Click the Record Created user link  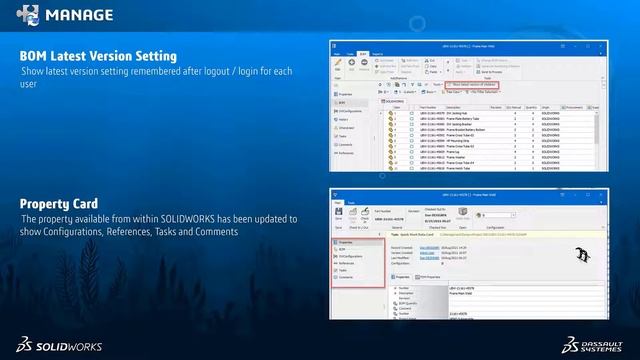tap(429, 248)
